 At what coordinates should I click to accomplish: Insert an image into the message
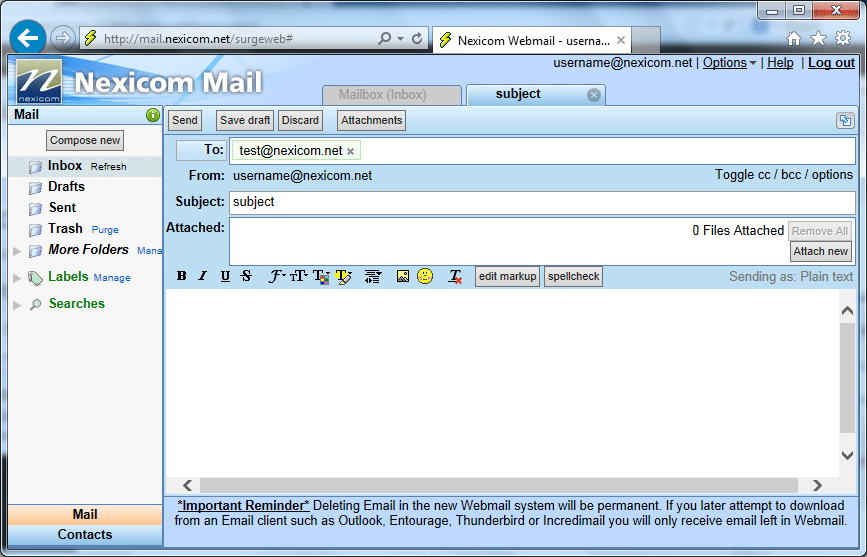click(403, 276)
